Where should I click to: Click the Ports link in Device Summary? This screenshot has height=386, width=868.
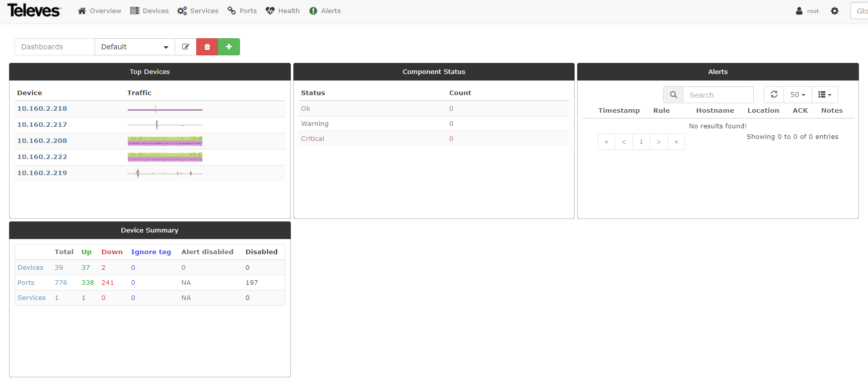(x=26, y=283)
